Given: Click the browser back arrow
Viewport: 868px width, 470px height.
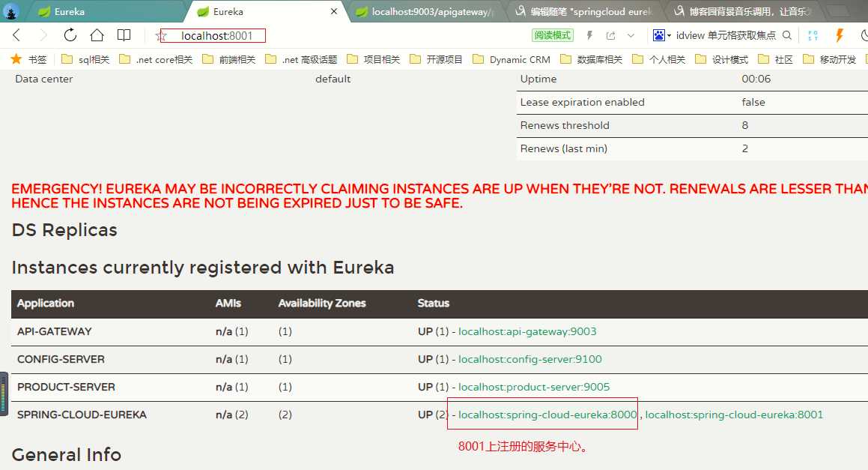Looking at the screenshot, I should point(16,35).
